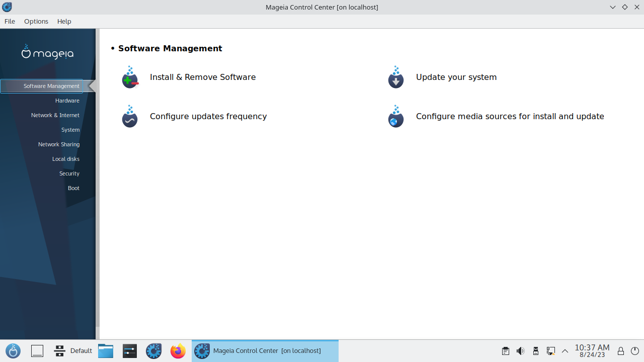Open the Default virtual desktop pager

click(73, 351)
